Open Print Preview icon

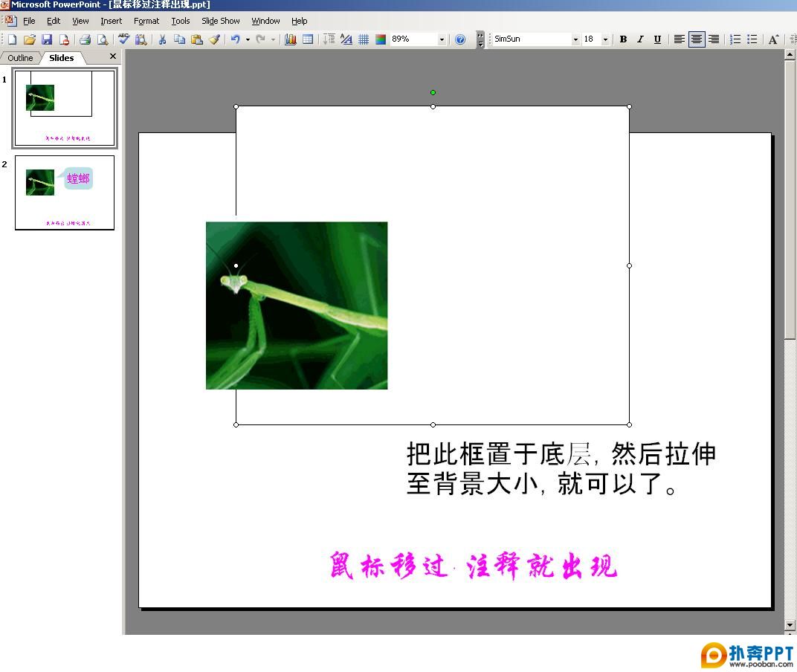pyautogui.click(x=103, y=39)
